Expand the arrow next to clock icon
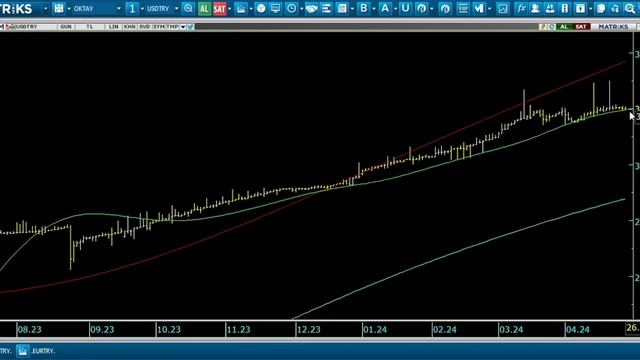Viewport: 640px width, 360px height. pyautogui.click(x=301, y=9)
